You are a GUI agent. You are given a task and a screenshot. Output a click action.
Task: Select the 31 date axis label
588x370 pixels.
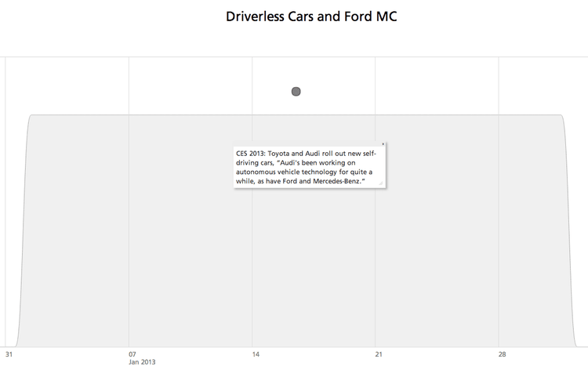[9, 354]
